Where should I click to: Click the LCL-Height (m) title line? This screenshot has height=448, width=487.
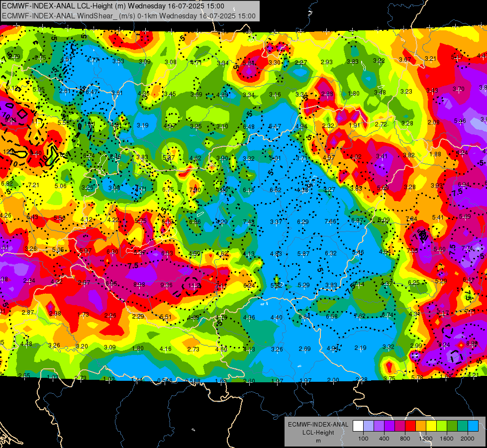click(x=113, y=6)
